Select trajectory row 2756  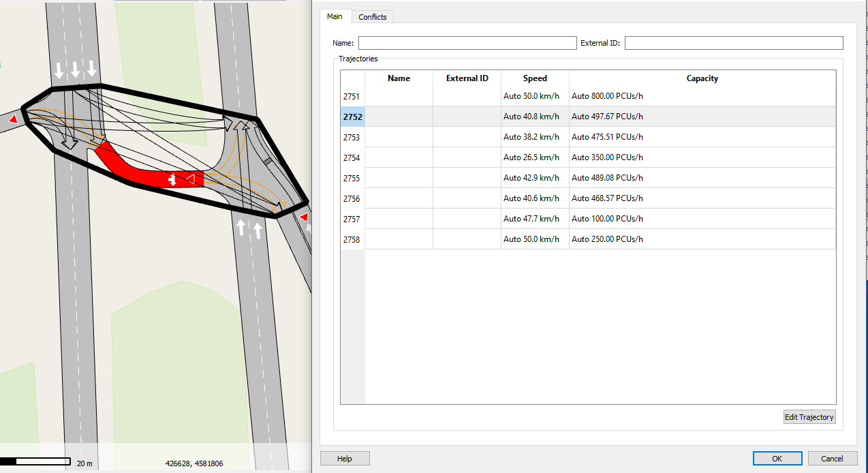[352, 198]
